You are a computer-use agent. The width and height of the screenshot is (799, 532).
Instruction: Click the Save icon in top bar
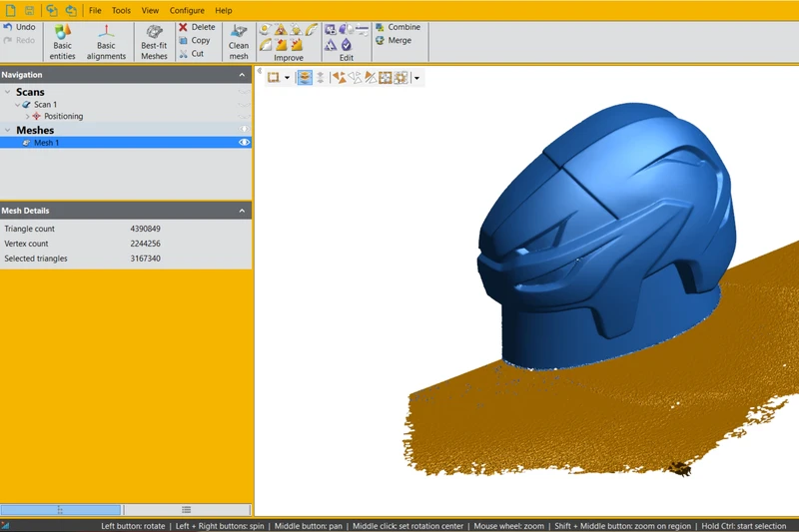pyautogui.click(x=30, y=10)
